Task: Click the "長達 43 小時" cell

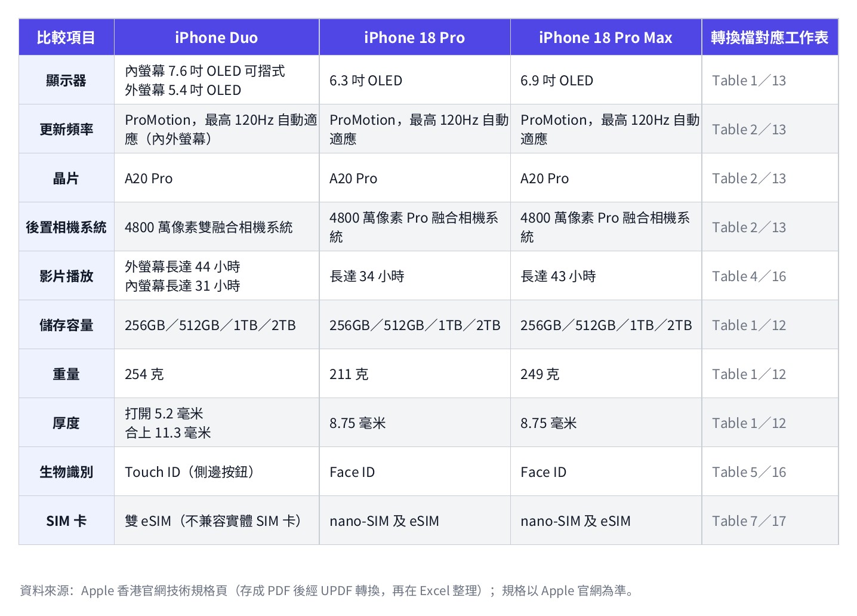Action: click(x=606, y=276)
